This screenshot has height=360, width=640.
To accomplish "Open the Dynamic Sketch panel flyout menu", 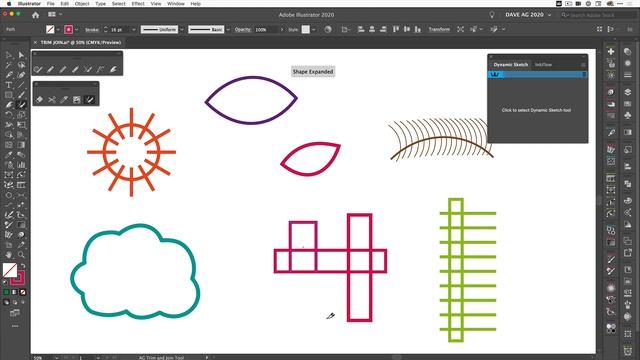I will tap(583, 64).
